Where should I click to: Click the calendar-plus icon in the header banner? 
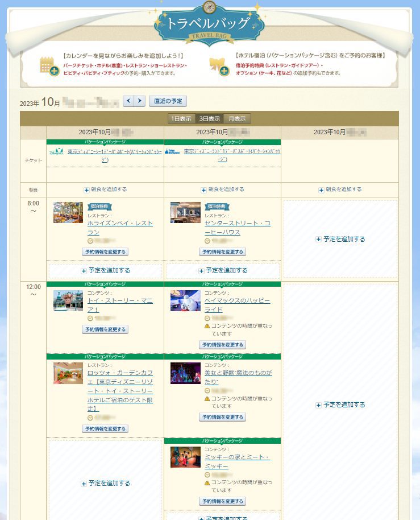(x=49, y=66)
